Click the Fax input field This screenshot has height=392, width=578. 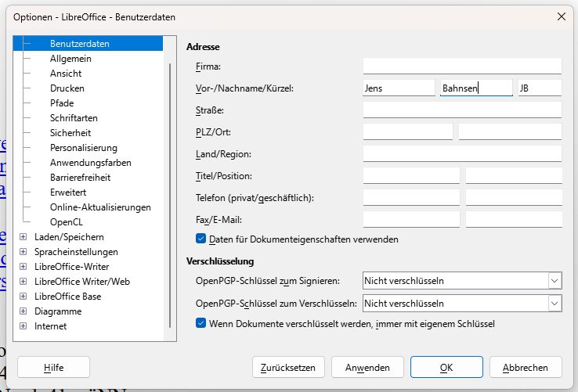pyautogui.click(x=411, y=220)
